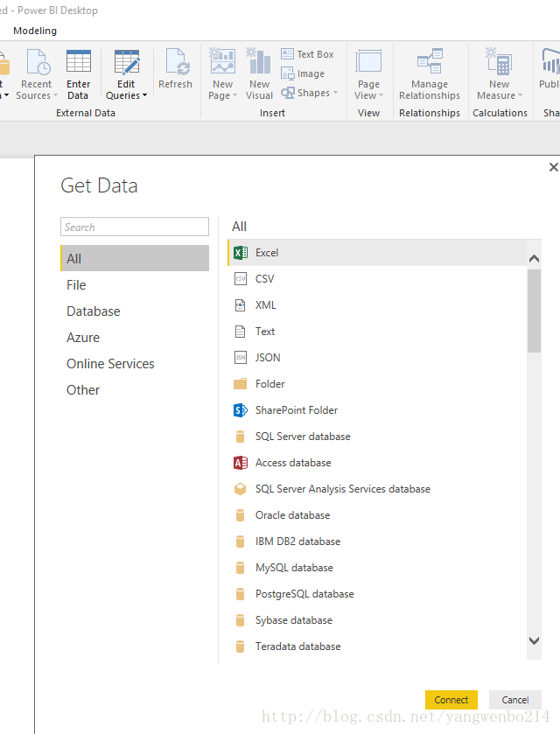Click the Connect button

451,700
